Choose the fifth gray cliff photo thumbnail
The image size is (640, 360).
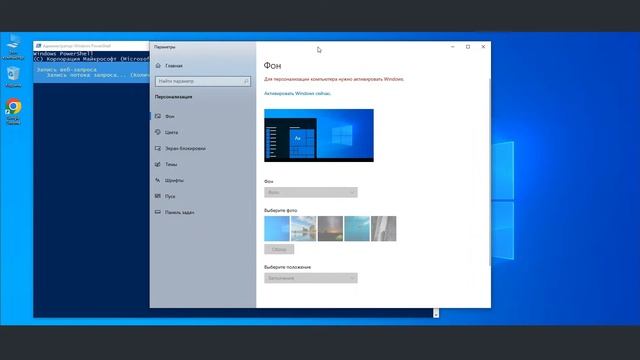tap(384, 229)
